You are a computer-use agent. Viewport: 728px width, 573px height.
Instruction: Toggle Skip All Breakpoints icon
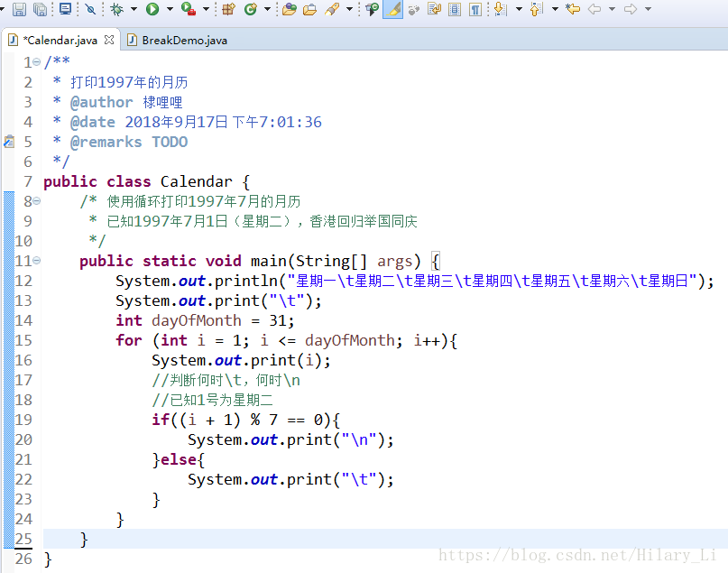click(x=90, y=9)
